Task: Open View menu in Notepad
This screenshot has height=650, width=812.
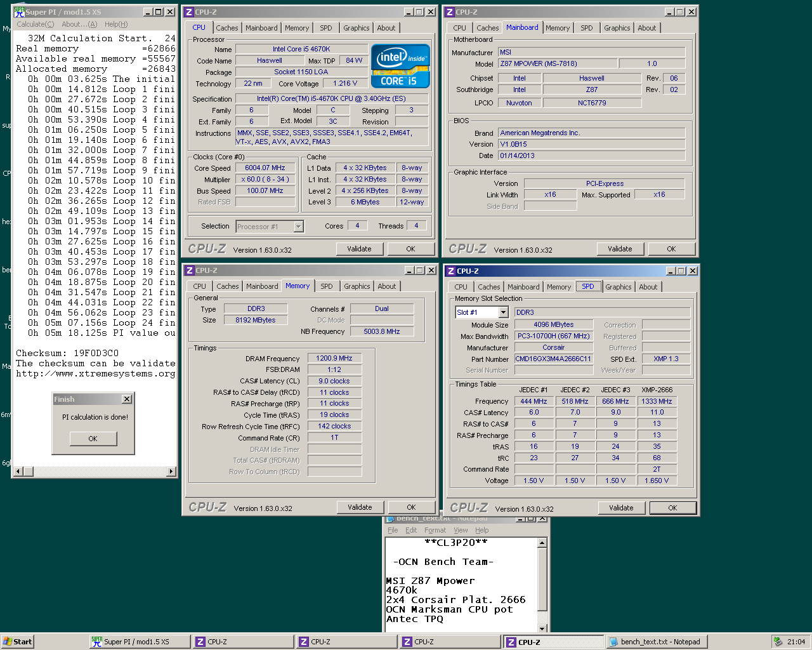Action: click(461, 530)
